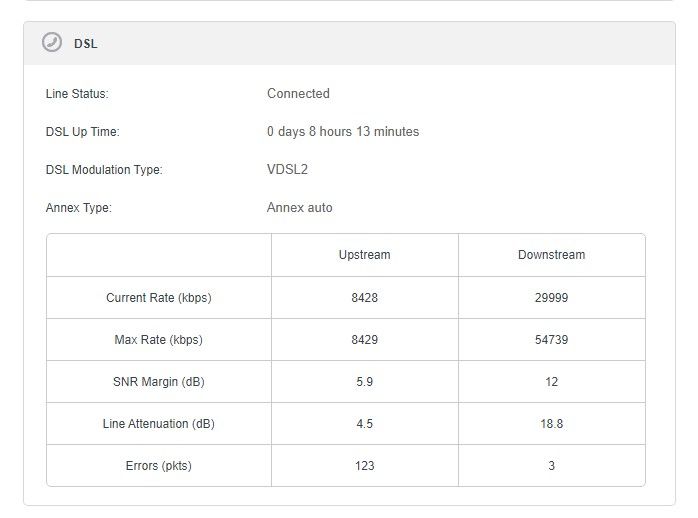Select the Max Rate (kbps) row label
The height and width of the screenshot is (518, 698).
pyautogui.click(x=158, y=340)
